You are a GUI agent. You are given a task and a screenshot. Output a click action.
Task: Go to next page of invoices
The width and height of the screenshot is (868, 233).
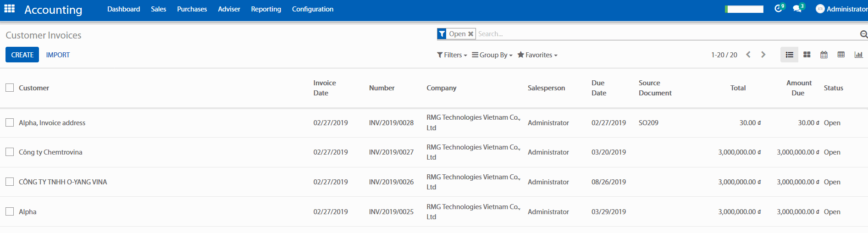763,55
